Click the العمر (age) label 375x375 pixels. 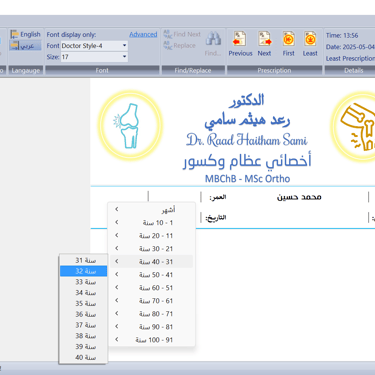(218, 197)
